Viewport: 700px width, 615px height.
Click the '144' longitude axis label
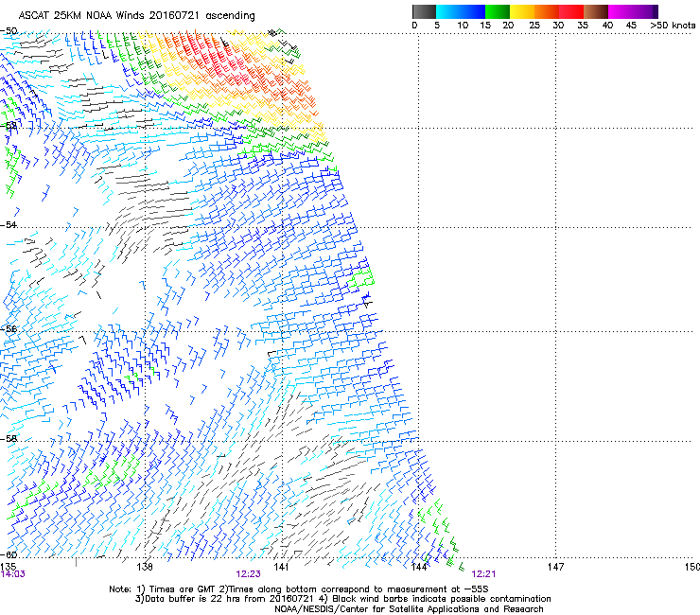pyautogui.click(x=418, y=567)
